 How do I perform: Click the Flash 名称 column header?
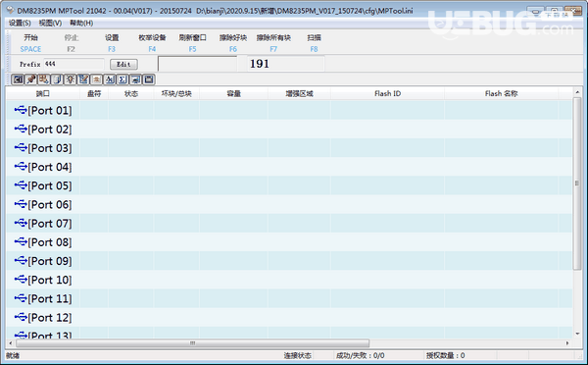pos(502,93)
